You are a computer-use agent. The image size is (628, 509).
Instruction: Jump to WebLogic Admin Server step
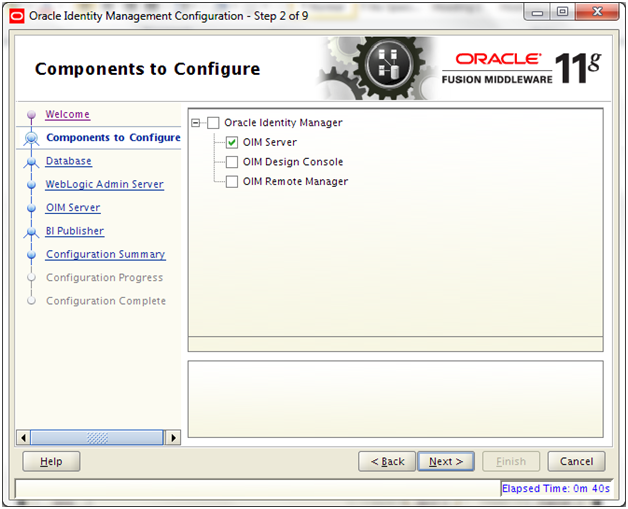click(x=105, y=184)
